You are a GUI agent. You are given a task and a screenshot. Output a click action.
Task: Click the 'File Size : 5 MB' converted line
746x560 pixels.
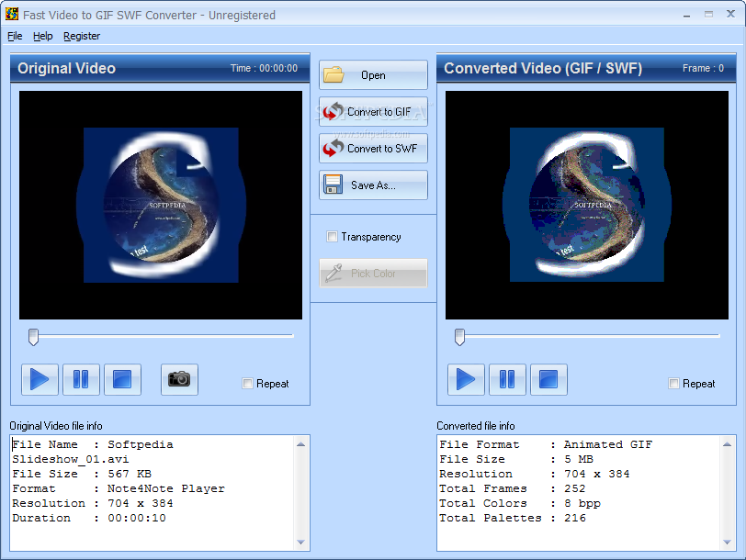click(516, 459)
